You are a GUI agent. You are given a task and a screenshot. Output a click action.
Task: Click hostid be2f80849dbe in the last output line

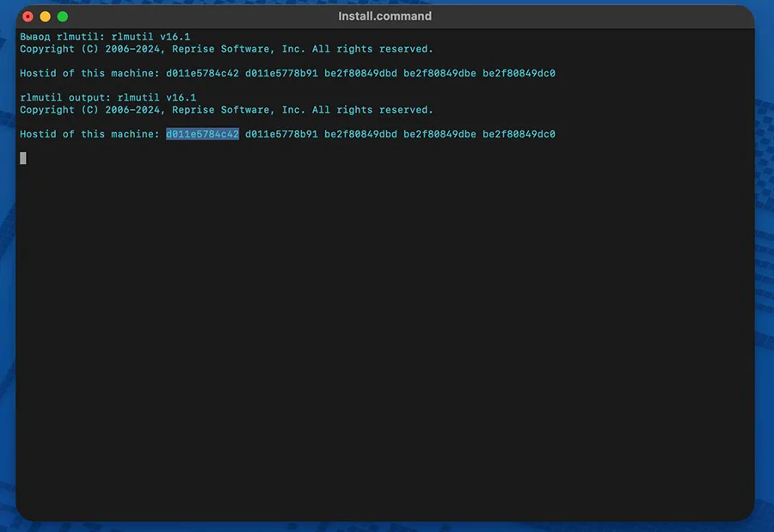439,134
